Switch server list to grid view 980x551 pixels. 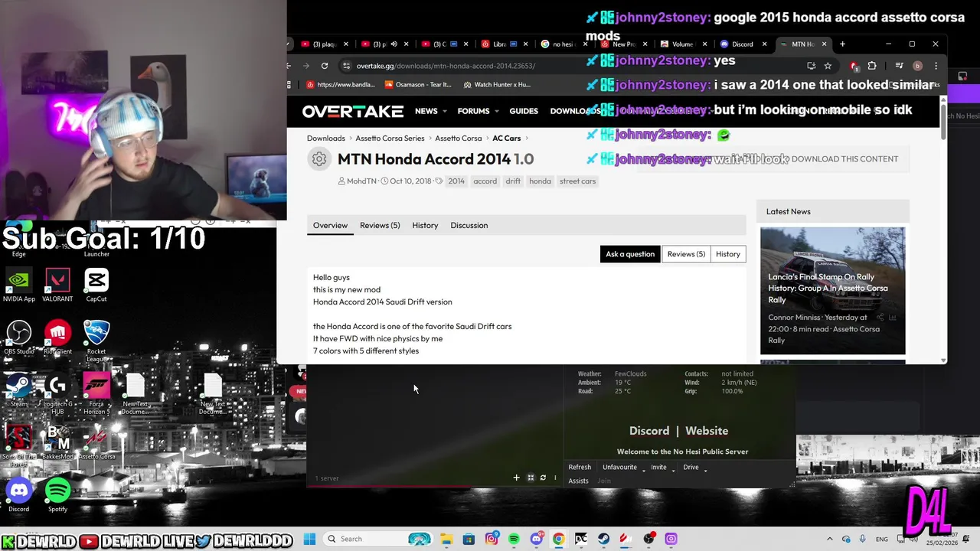pos(531,478)
